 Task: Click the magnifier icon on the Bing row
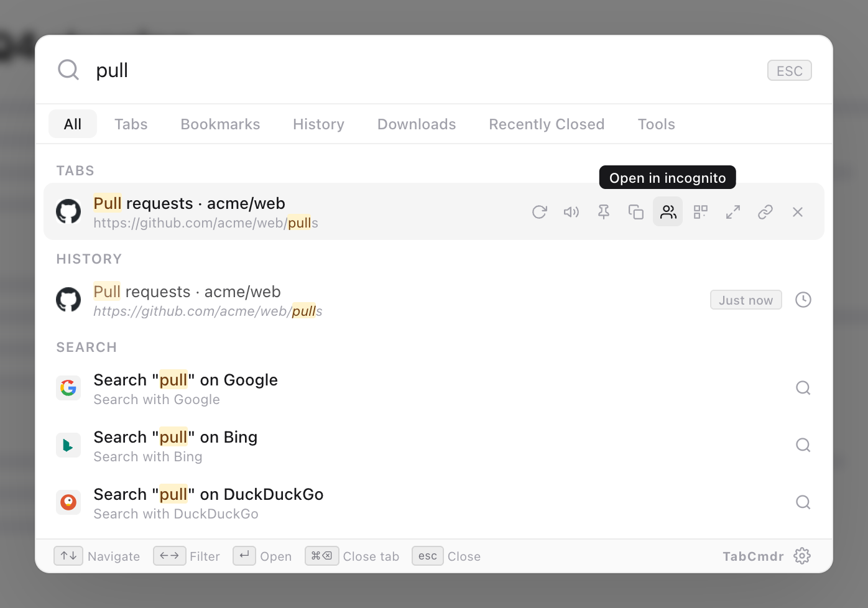803,445
